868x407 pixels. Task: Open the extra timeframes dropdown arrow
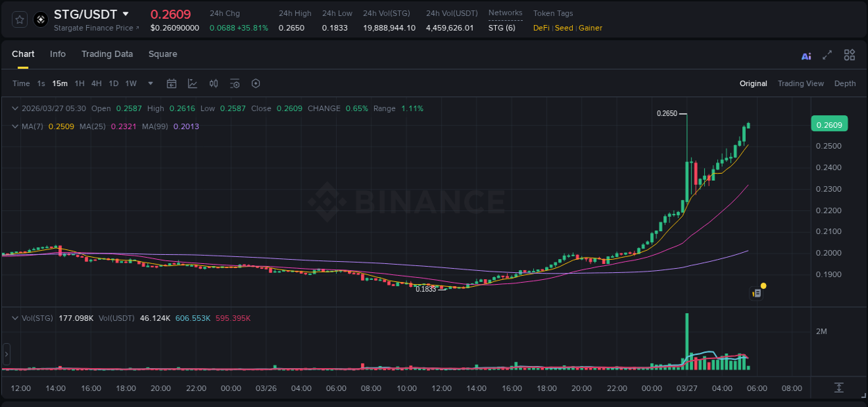(x=149, y=83)
